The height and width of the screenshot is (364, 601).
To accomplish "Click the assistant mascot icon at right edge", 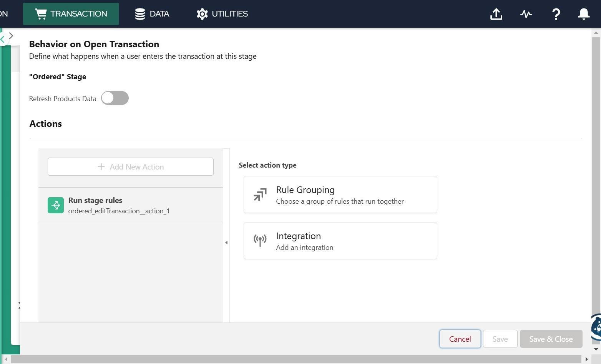I will tap(596, 327).
